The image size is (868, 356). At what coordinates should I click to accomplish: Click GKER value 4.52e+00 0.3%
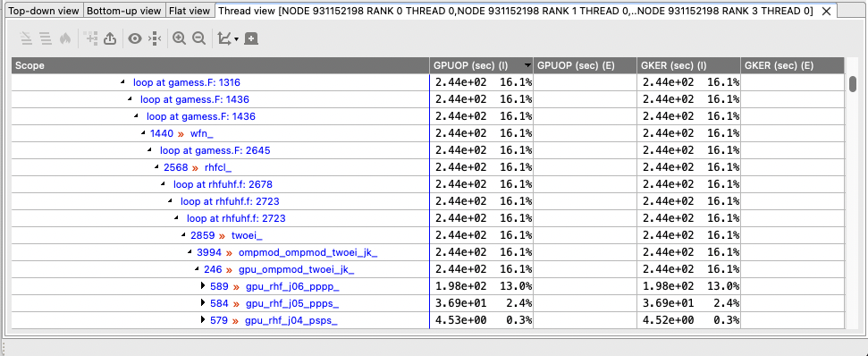pos(690,320)
